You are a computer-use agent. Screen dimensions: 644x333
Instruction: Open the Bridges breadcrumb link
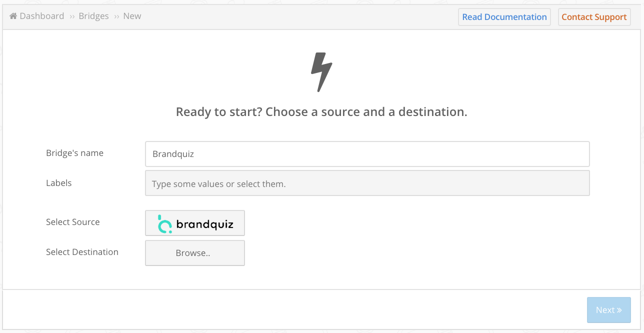[93, 16]
